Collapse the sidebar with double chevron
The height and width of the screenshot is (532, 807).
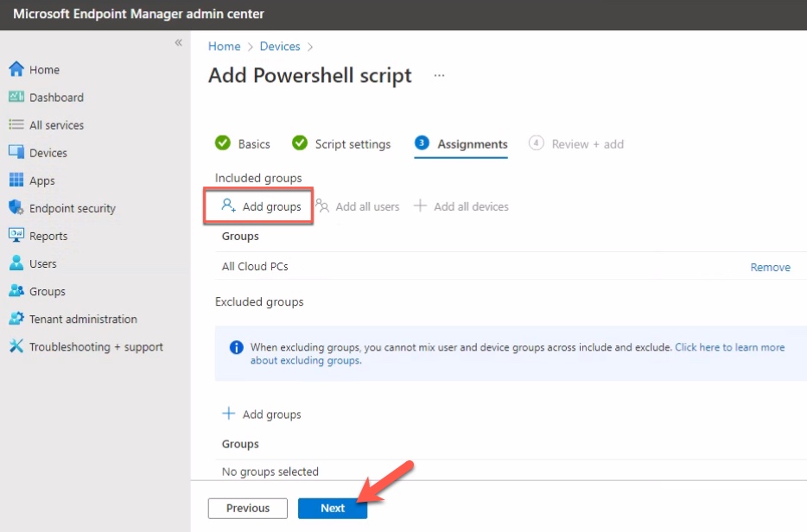pos(178,42)
